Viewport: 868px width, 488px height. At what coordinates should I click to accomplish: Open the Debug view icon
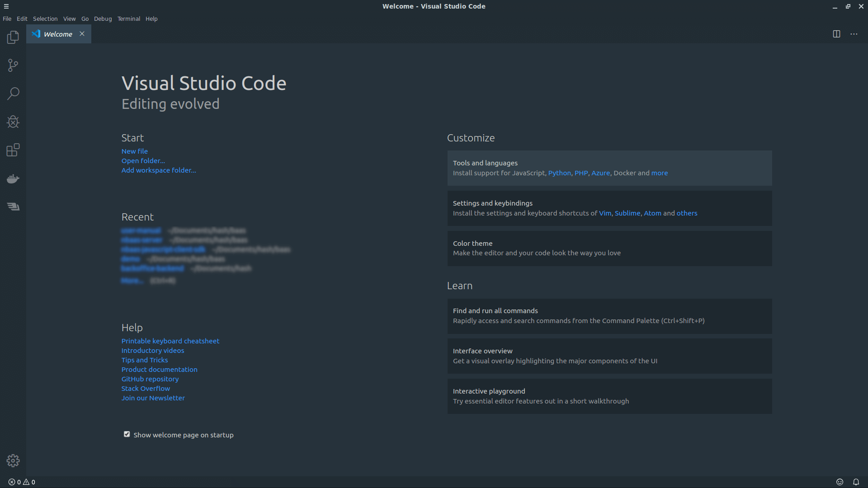point(13,122)
